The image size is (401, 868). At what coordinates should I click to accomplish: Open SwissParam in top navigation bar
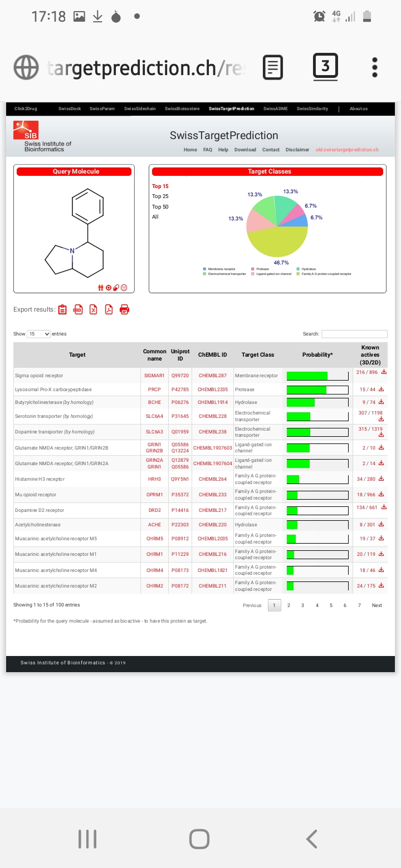click(102, 109)
